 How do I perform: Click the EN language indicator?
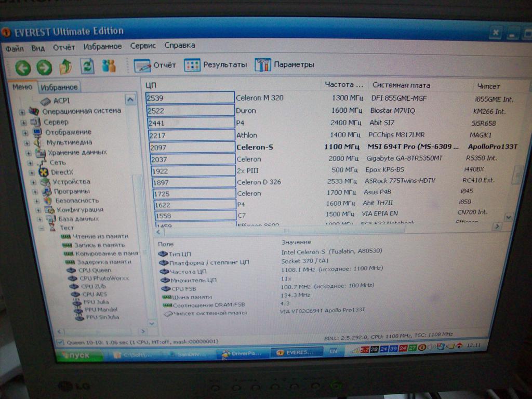point(334,351)
